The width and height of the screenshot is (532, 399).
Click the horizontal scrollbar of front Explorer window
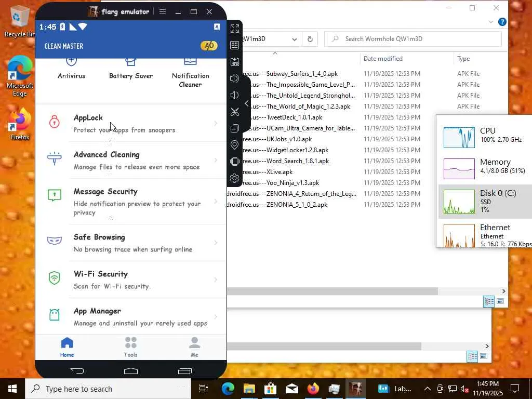(x=332, y=291)
